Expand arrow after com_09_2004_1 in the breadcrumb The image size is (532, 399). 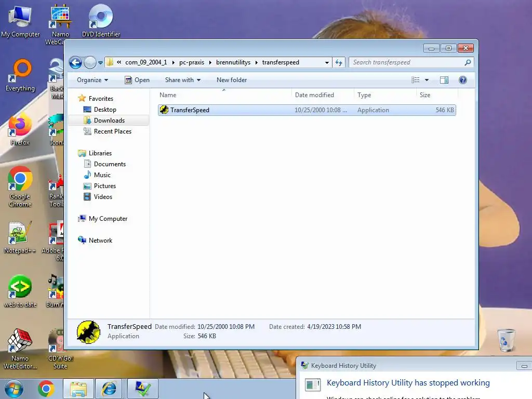coord(174,62)
